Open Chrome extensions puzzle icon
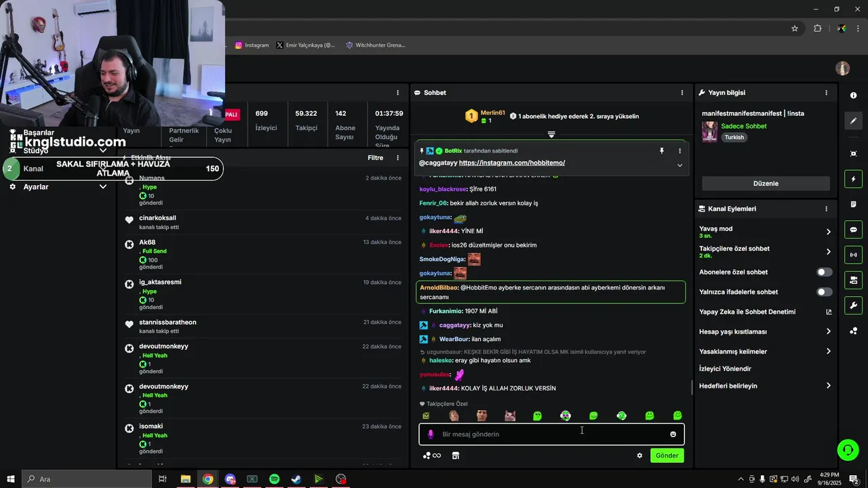 tap(817, 28)
